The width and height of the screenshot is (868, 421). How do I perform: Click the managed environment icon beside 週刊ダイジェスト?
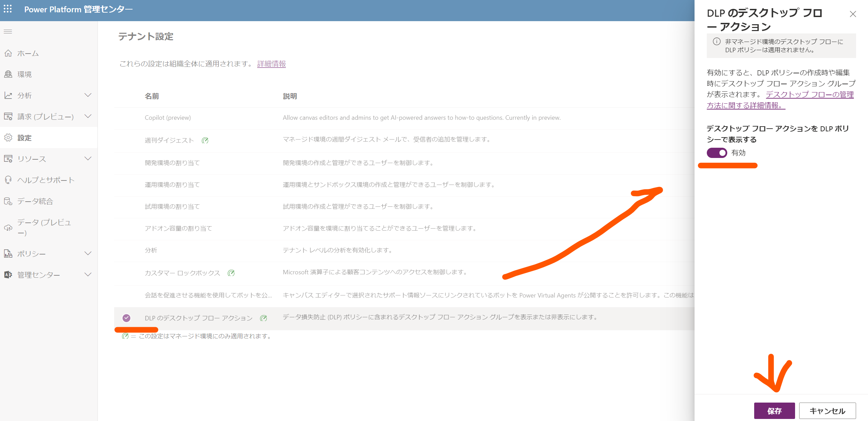pos(205,140)
